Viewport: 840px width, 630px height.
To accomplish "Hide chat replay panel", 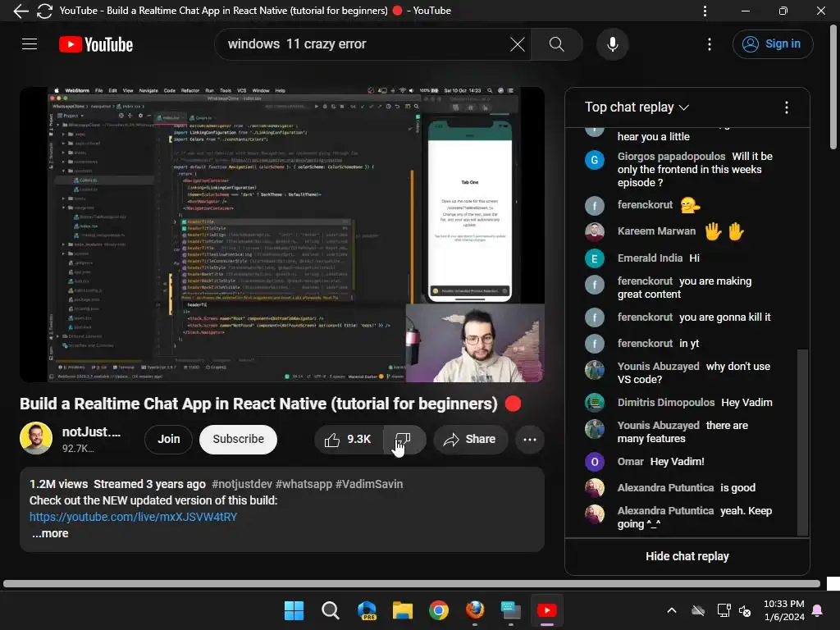I will tap(687, 556).
